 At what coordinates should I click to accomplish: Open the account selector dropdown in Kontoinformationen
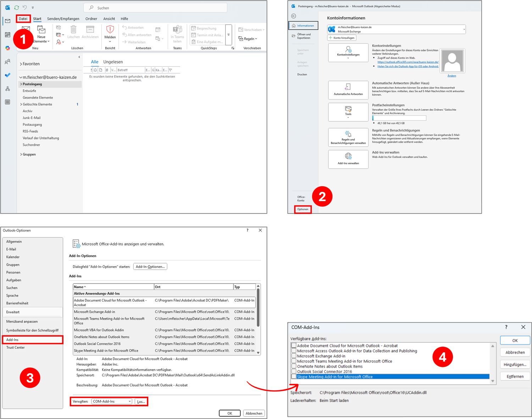[464, 29]
